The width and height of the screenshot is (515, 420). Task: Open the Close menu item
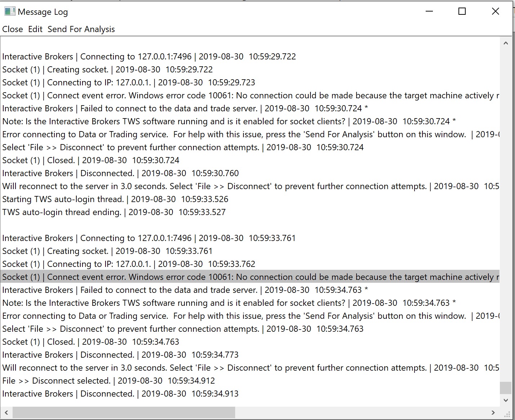pos(13,29)
